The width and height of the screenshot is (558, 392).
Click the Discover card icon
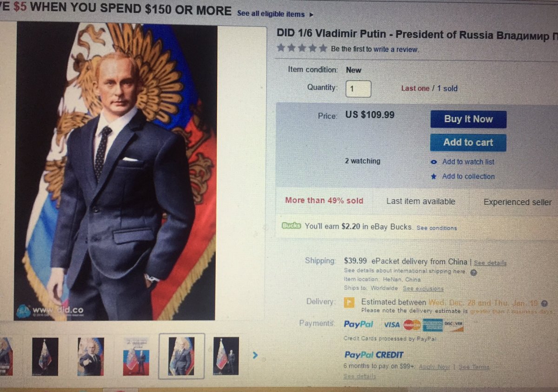[x=453, y=325]
